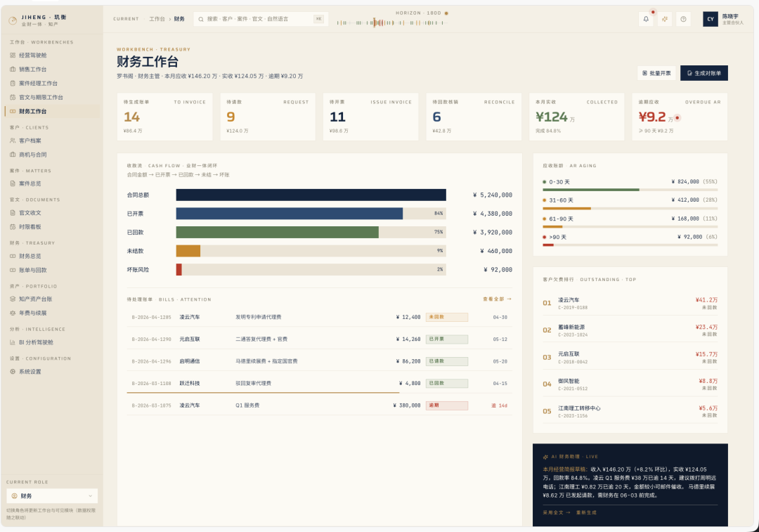Click the briefcase icon beside 销售工作台
Screen dimensions: 759x532
point(13,69)
